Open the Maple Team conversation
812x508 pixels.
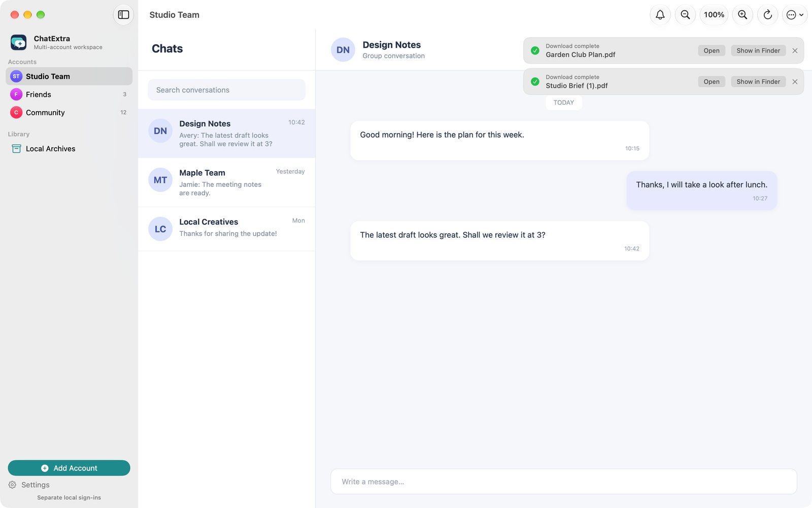tap(226, 182)
